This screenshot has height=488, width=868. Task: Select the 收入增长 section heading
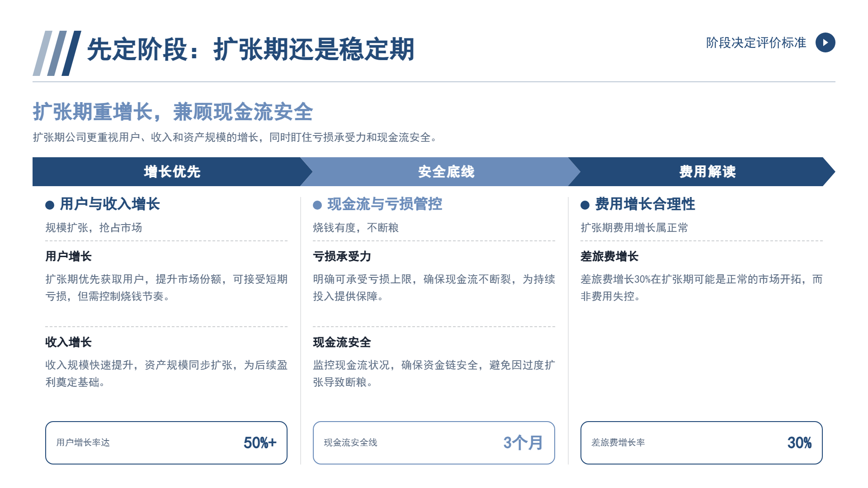68,342
